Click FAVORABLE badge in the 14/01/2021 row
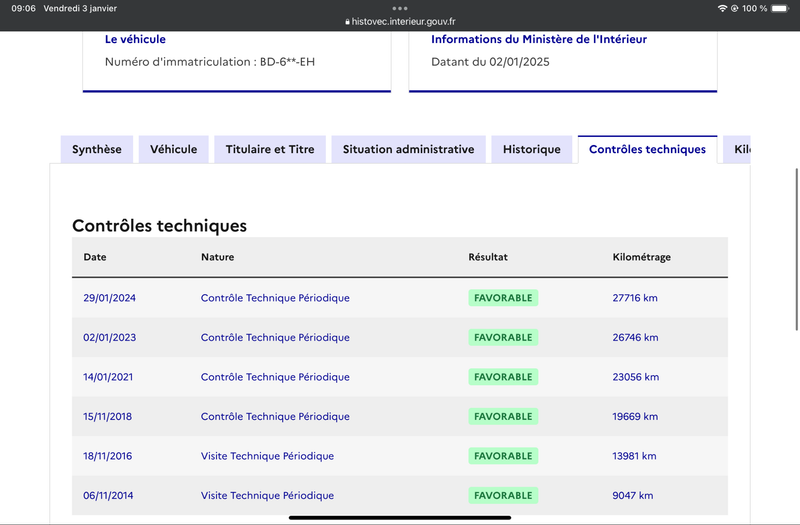The image size is (800, 525). click(x=503, y=377)
